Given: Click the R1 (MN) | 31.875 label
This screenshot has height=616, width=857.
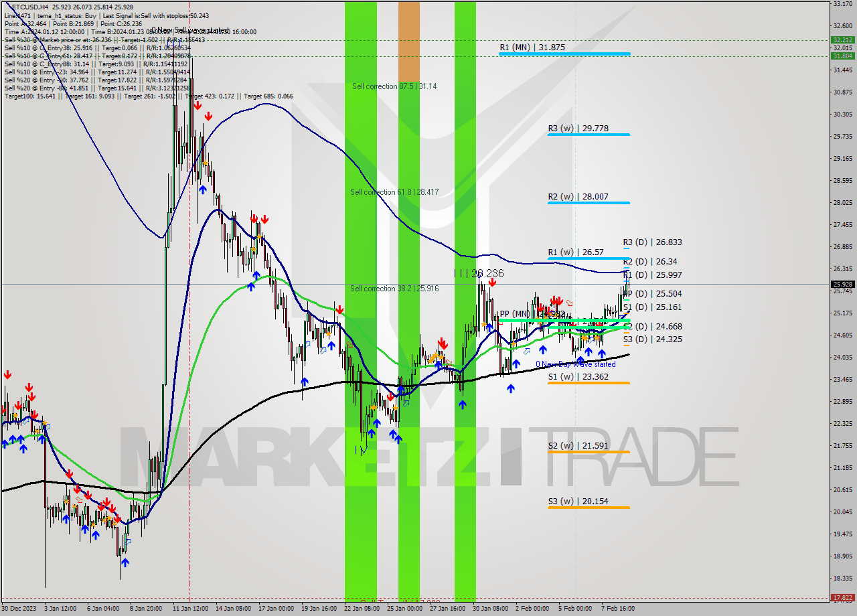Looking at the screenshot, I should [x=532, y=48].
